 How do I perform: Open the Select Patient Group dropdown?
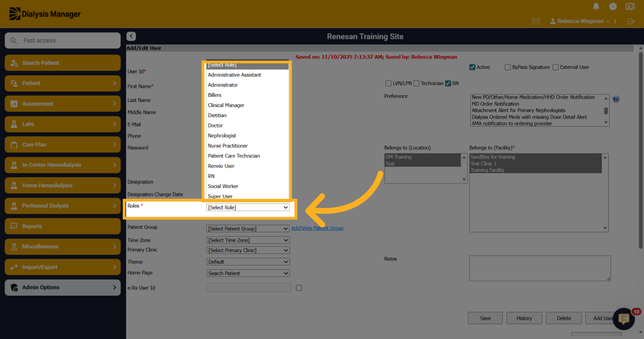[248, 229]
